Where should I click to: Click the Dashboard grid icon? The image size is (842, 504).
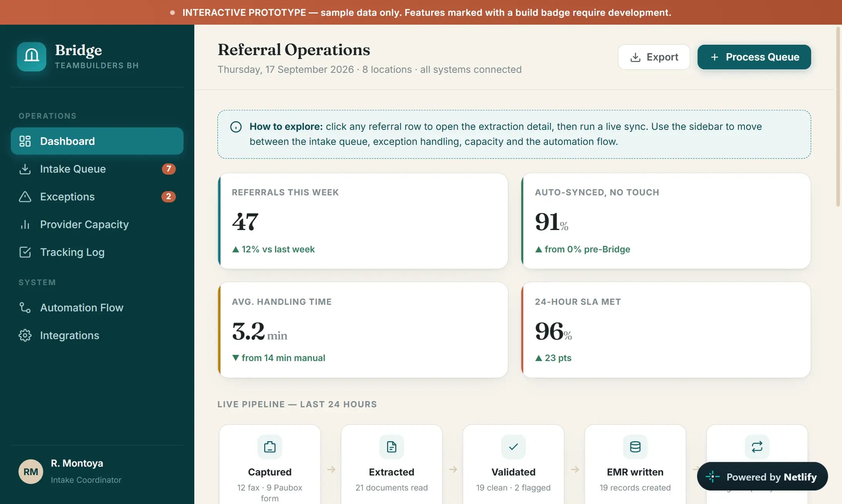25,141
